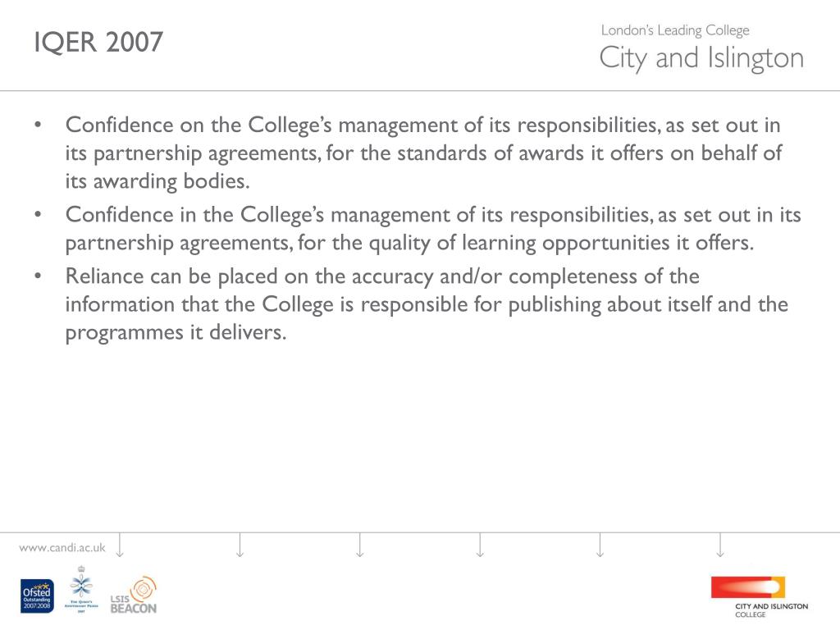This screenshot has height=630, width=840.
Task: Click the second bullet about learning opportunities
Action: pos(433,229)
